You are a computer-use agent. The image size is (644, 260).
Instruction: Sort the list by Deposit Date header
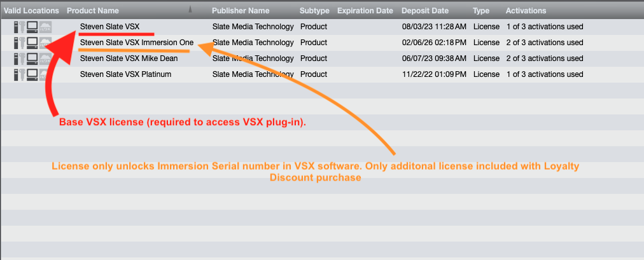click(x=425, y=11)
